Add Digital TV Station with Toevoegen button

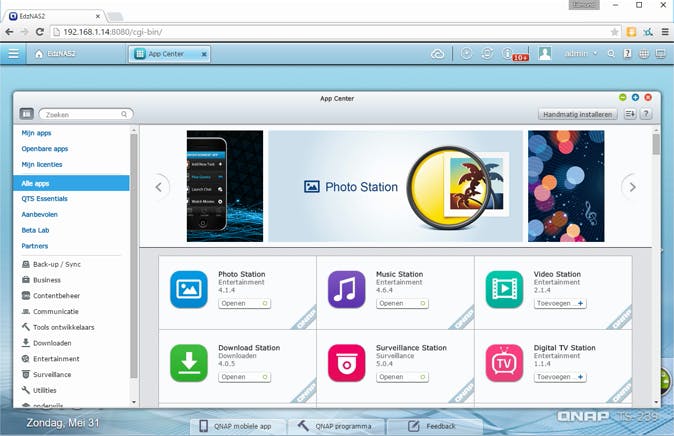pos(560,377)
